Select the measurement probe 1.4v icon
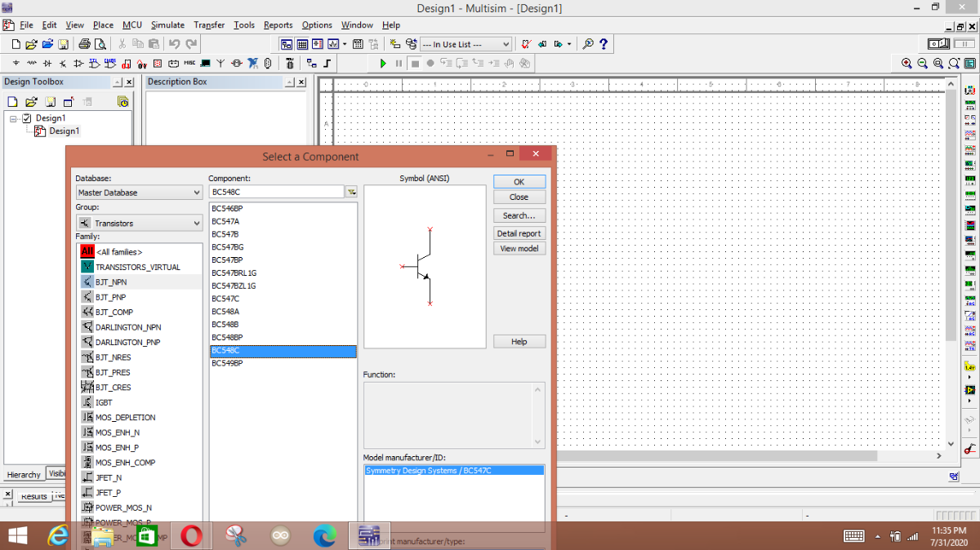980x550 pixels. (970, 367)
